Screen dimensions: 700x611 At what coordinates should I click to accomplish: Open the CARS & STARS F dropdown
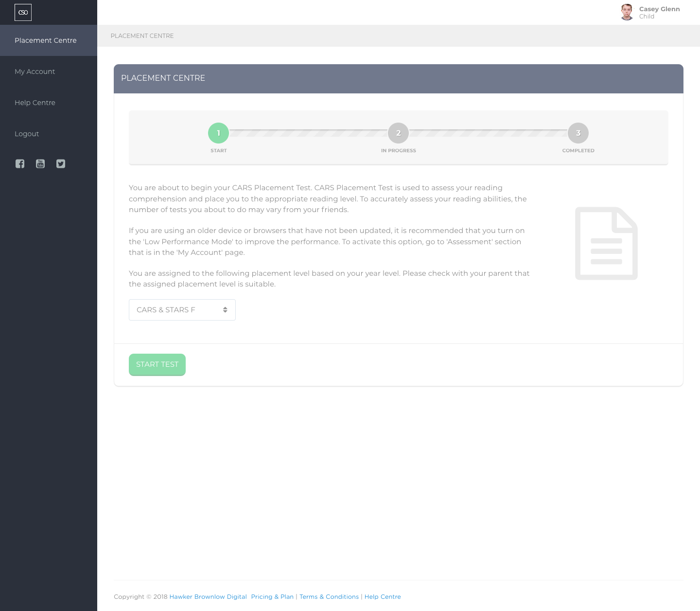tap(182, 310)
